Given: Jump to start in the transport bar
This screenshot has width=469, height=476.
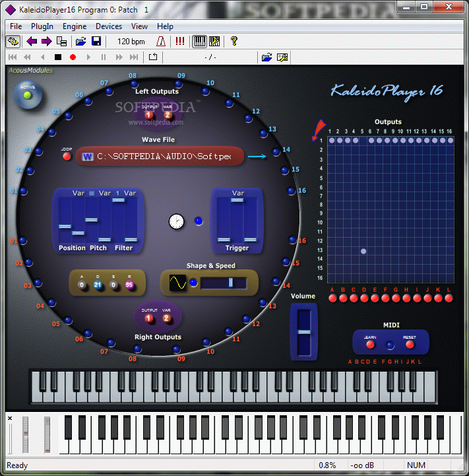Looking at the screenshot, I should tap(13, 57).
